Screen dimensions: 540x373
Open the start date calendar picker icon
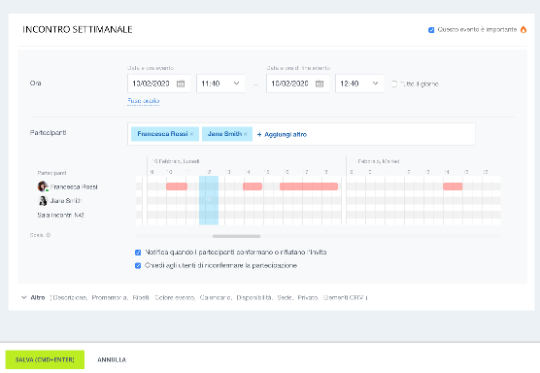tap(181, 84)
